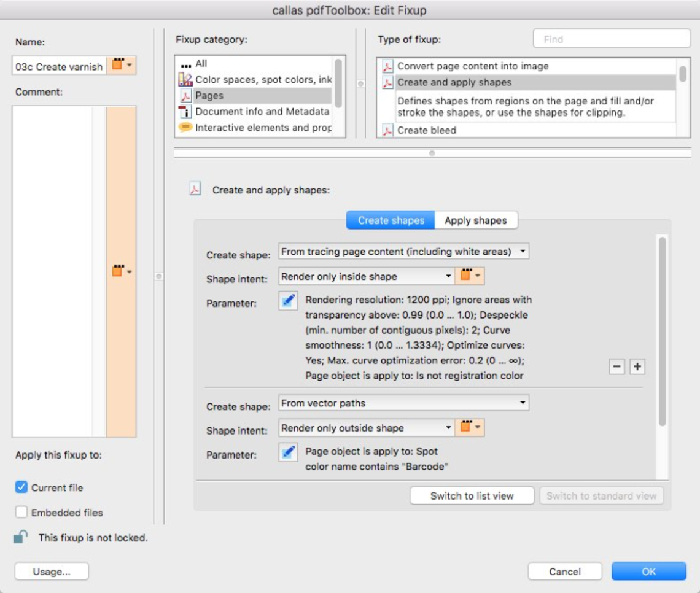Screen dimensions: 700x593
Task: Select 'Color spaces, spot colors, ink' category
Action: 254,79
